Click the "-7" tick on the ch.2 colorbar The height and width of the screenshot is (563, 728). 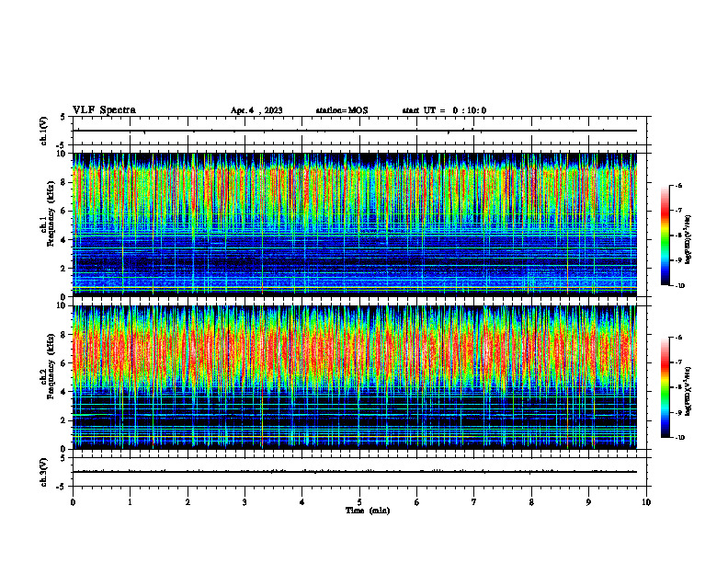[x=678, y=362]
